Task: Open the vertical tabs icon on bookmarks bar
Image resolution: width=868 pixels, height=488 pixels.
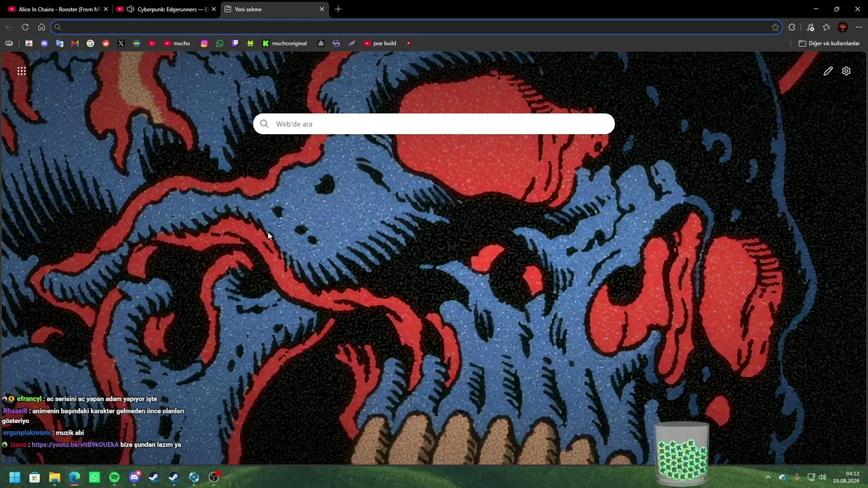Action: pyautogui.click(x=9, y=43)
